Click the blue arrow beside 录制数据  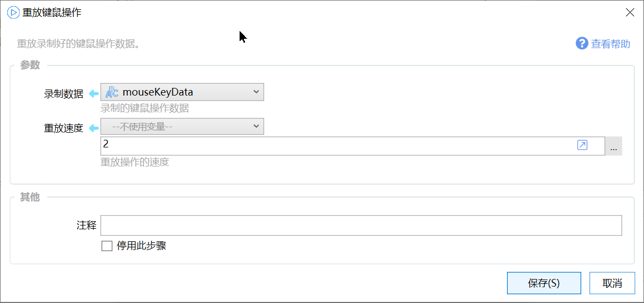93,94
